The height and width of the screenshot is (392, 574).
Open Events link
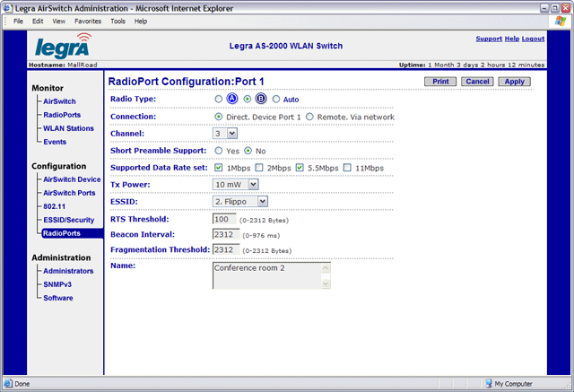pos(55,142)
